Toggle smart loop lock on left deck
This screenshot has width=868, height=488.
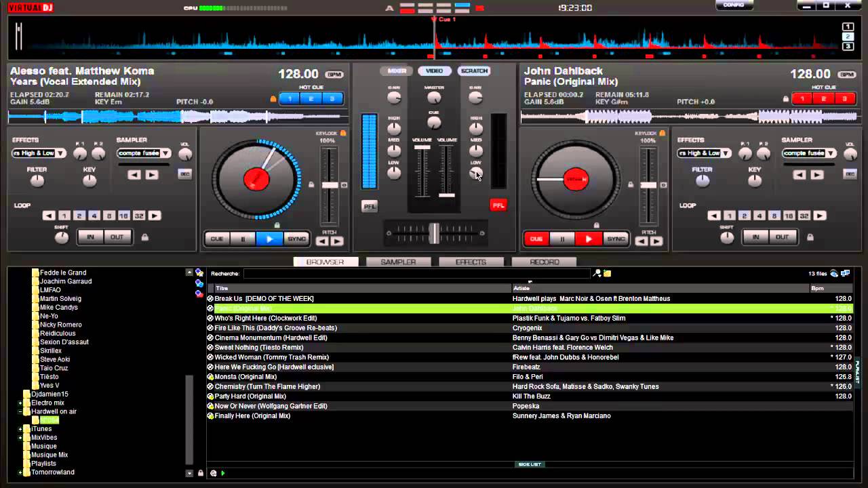pos(144,237)
